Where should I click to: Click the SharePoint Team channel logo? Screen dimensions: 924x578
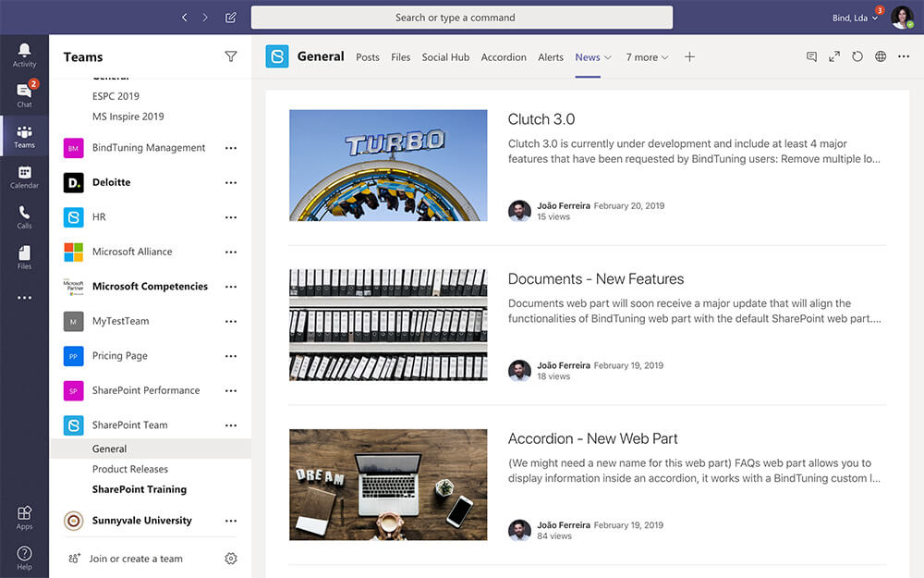click(x=277, y=56)
